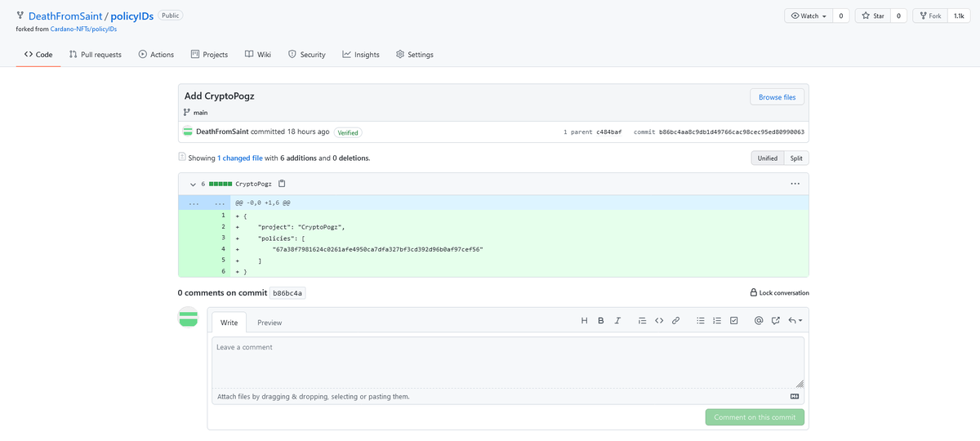This screenshot has height=441, width=980.
Task: Switch diff to Unified view
Action: (768, 158)
